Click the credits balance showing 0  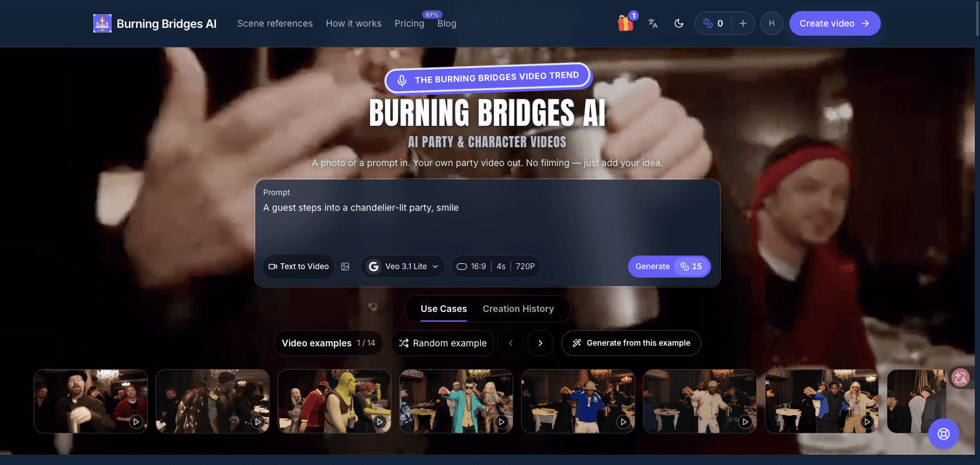coord(714,23)
